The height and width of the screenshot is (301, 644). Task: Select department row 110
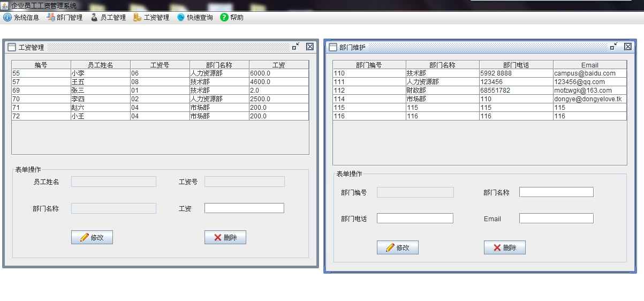[x=480, y=73]
